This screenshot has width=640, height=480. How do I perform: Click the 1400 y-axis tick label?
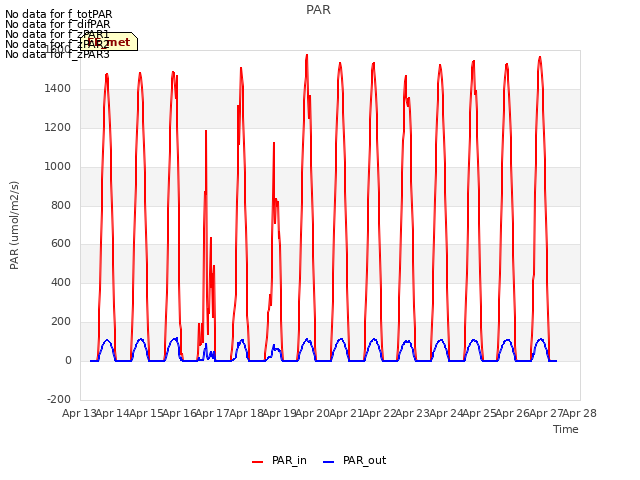click(58, 89)
